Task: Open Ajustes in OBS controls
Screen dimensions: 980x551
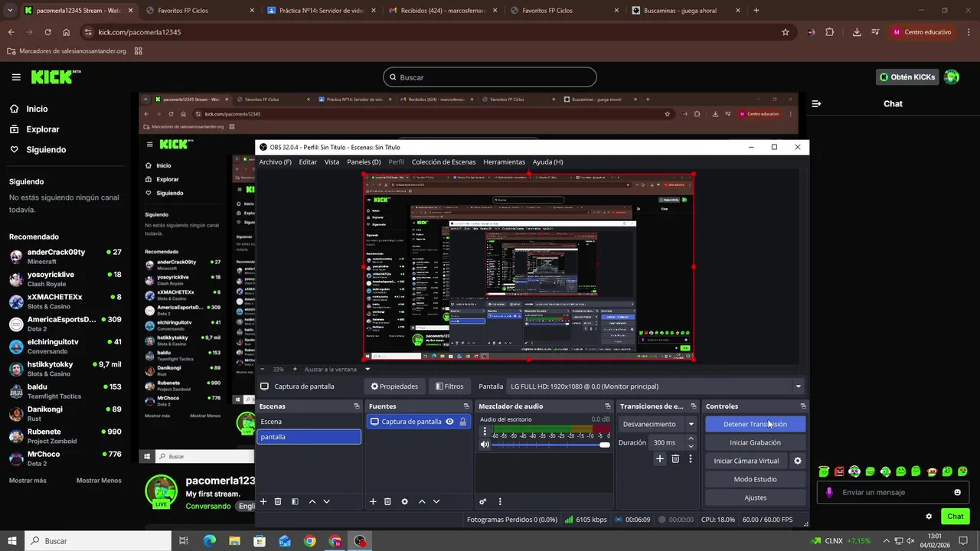Action: (755, 497)
